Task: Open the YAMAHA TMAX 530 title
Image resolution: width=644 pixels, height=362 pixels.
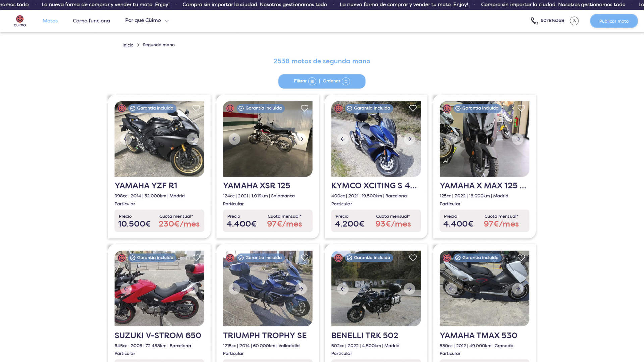Action: [478, 336]
